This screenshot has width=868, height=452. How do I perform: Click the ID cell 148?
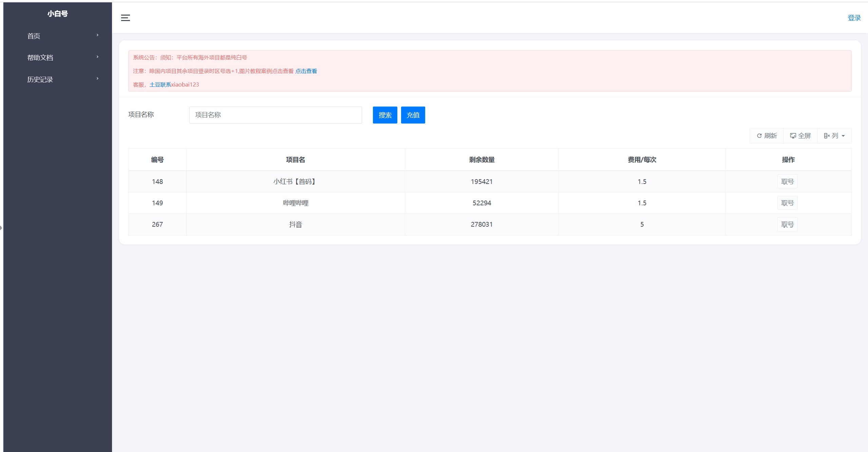tap(157, 182)
